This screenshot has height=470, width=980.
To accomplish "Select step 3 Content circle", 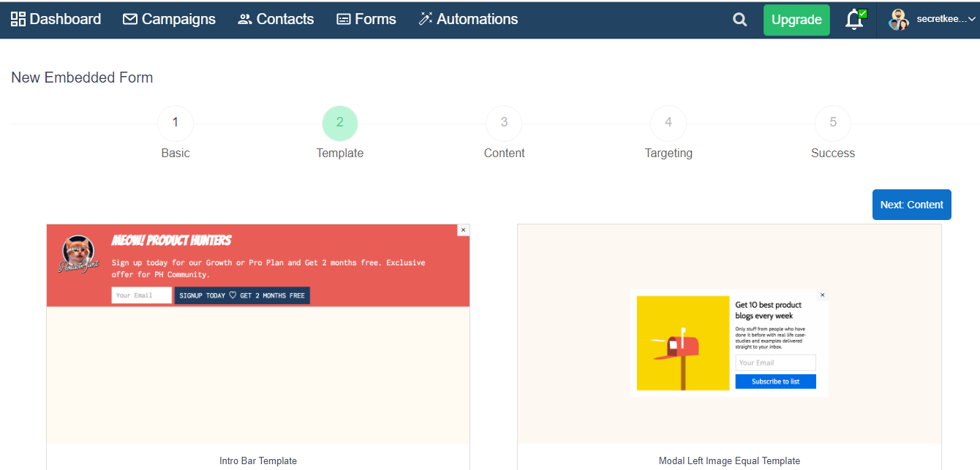I will (x=504, y=123).
